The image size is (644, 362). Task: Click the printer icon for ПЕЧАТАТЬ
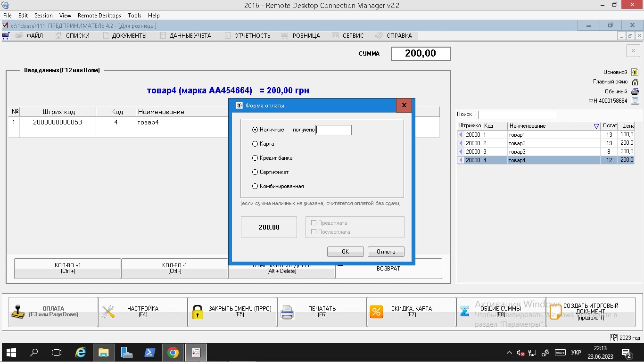(x=287, y=312)
